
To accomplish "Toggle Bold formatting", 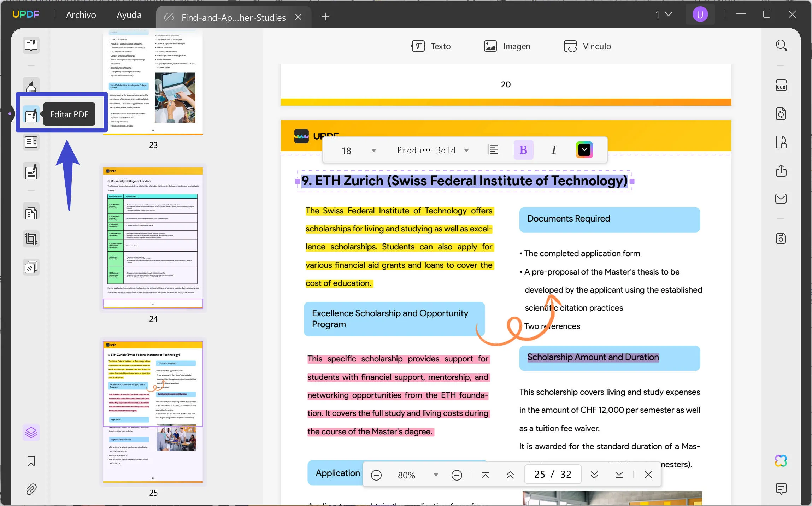I will pyautogui.click(x=523, y=150).
